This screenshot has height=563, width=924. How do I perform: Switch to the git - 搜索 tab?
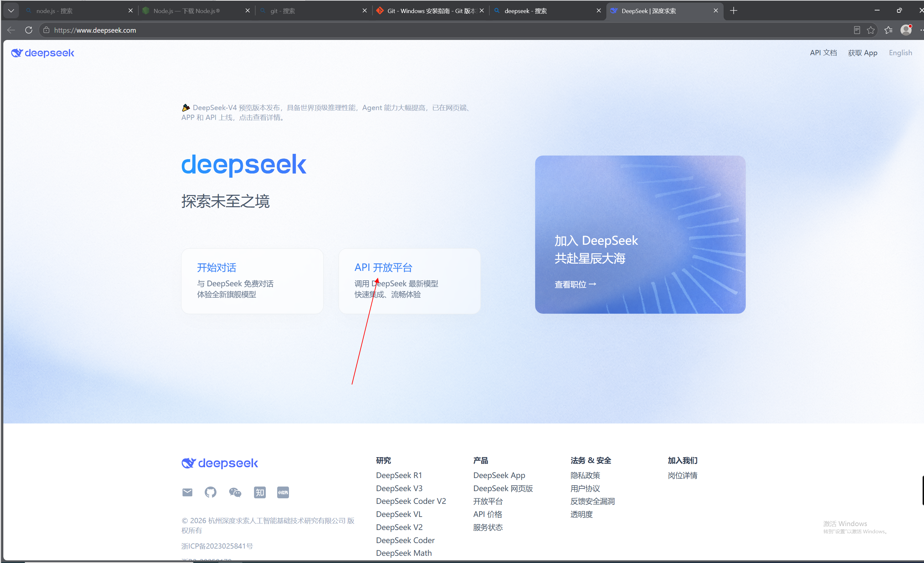tap(313, 11)
